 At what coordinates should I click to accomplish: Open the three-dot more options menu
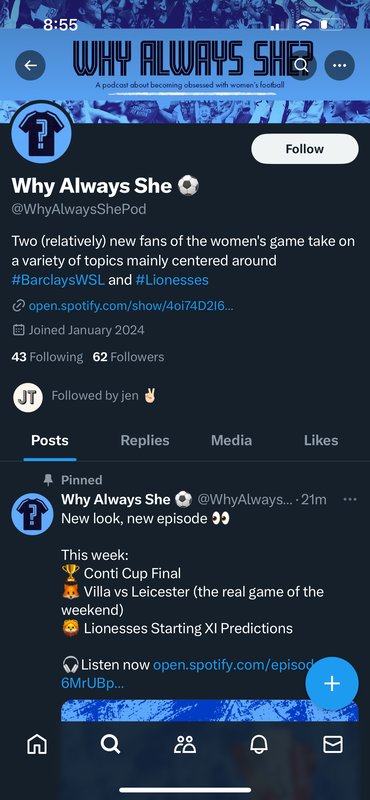point(339,65)
